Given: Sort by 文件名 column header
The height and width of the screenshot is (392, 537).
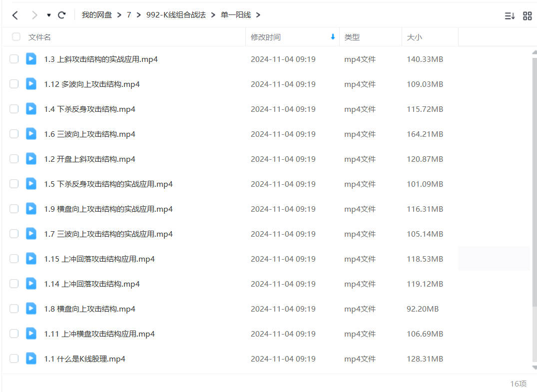Looking at the screenshot, I should pyautogui.click(x=39, y=37).
